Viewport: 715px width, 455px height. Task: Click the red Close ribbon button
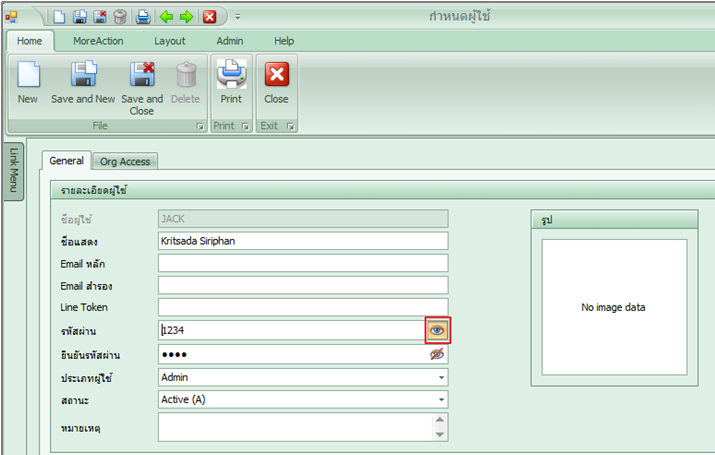[276, 83]
